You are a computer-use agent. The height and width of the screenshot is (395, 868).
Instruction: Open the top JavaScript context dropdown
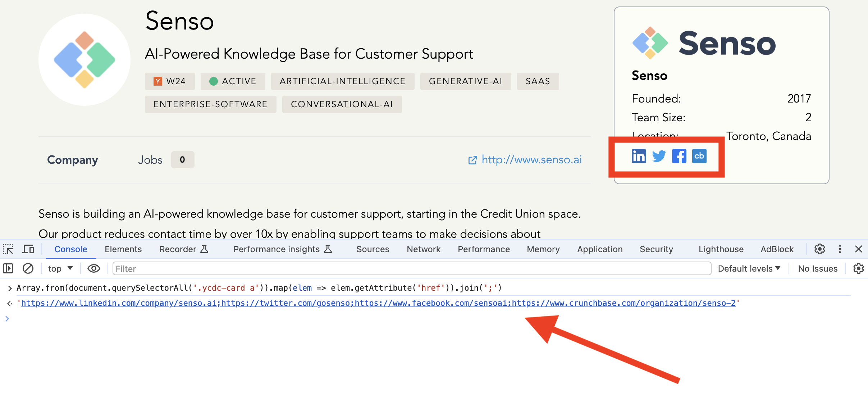tap(60, 268)
